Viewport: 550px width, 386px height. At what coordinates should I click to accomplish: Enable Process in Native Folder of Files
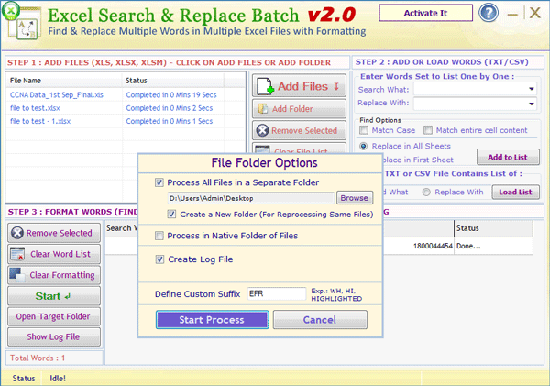(x=159, y=235)
